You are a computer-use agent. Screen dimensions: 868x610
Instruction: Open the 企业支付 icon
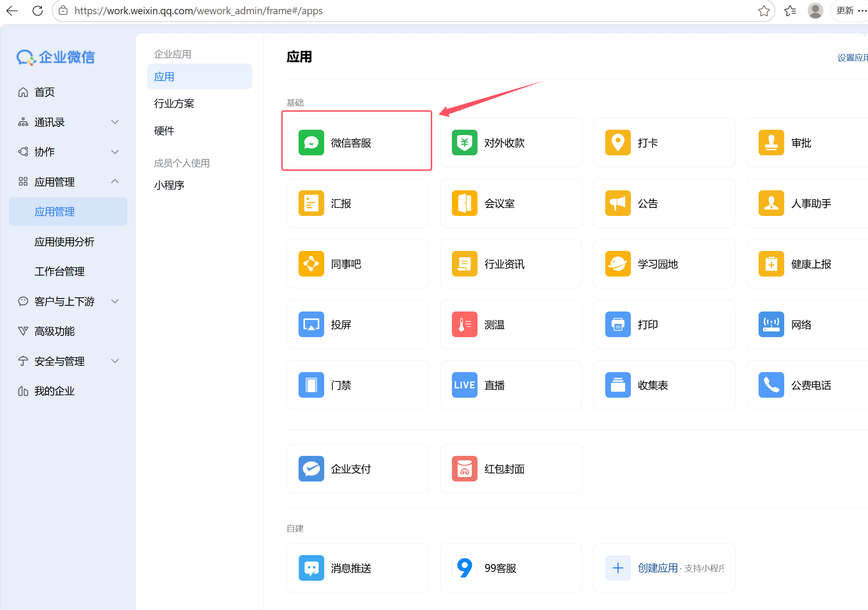click(311, 469)
